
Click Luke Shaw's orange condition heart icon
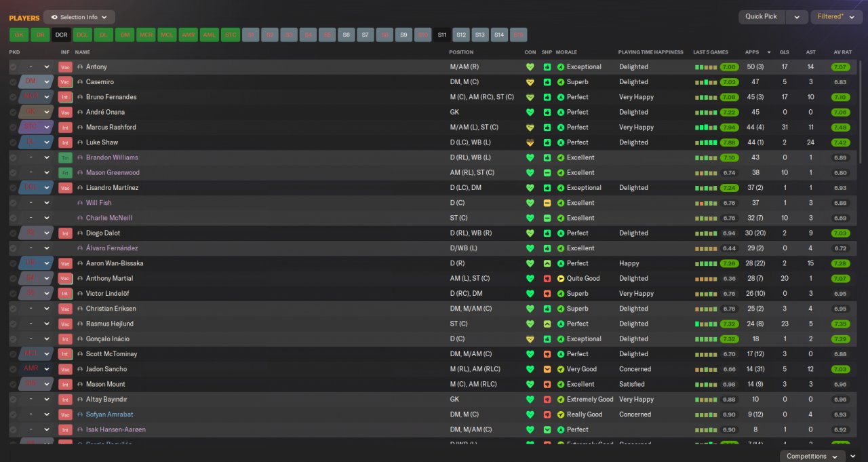click(x=530, y=142)
